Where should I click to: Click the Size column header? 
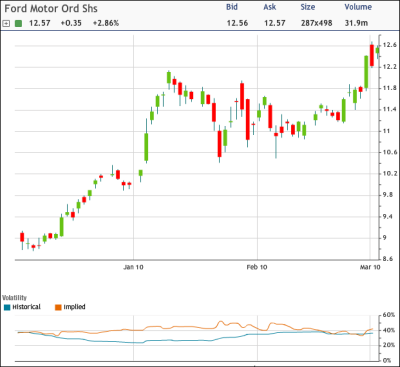click(x=308, y=7)
